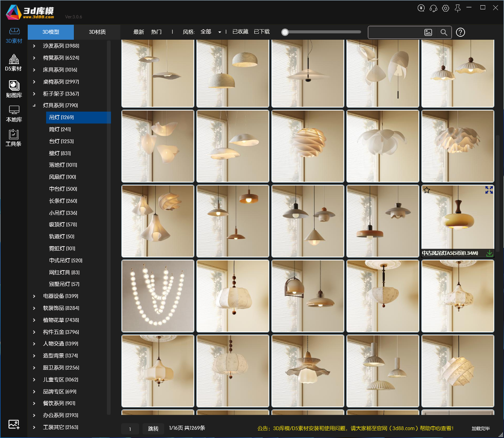Viewport: 504px width, 438px height.
Task: Click the 公告 announcement text link
Action: 355,428
